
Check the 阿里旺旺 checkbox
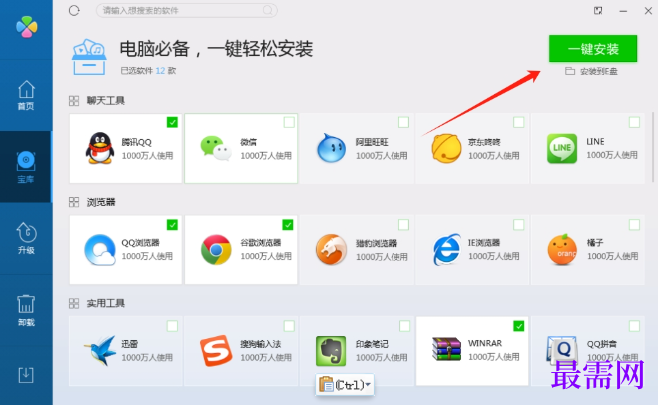pyautogui.click(x=403, y=122)
